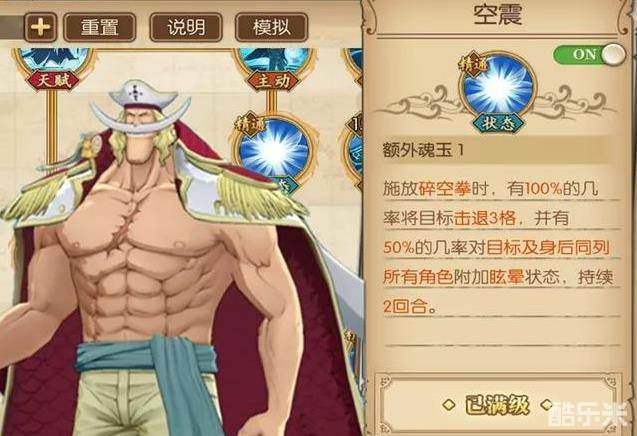
Task: Click the 状态 status badge under skill icon
Action: point(498,123)
